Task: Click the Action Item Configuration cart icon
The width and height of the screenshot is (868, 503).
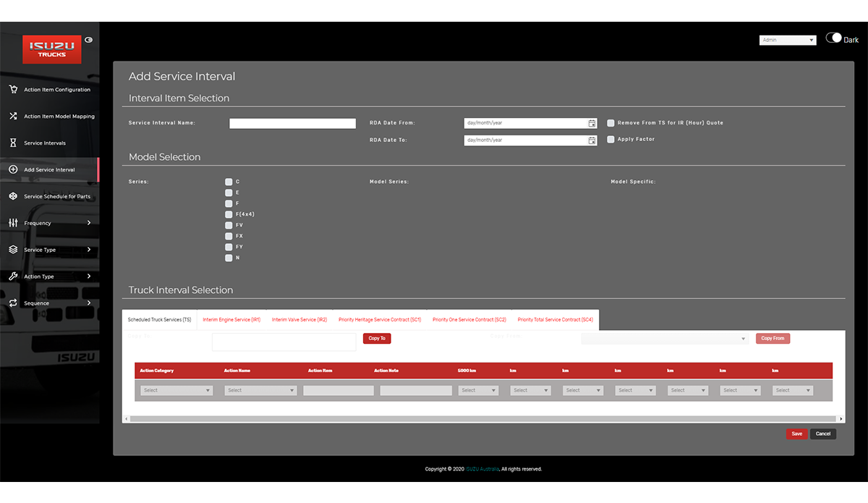Action: point(13,90)
